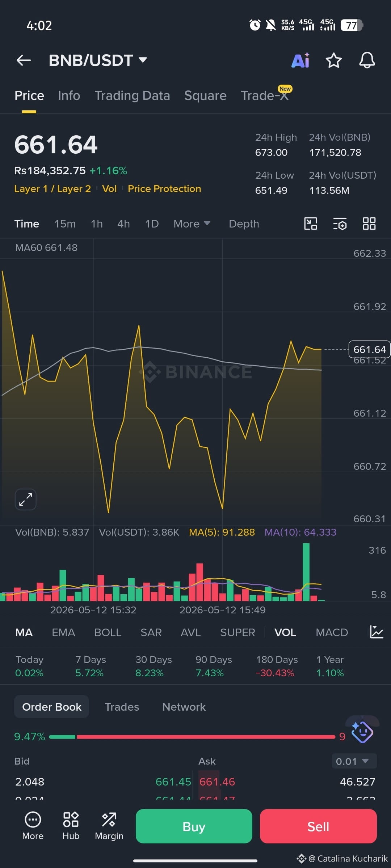Toggle the BOLL indicator
This screenshot has width=391, height=868.
(x=108, y=632)
